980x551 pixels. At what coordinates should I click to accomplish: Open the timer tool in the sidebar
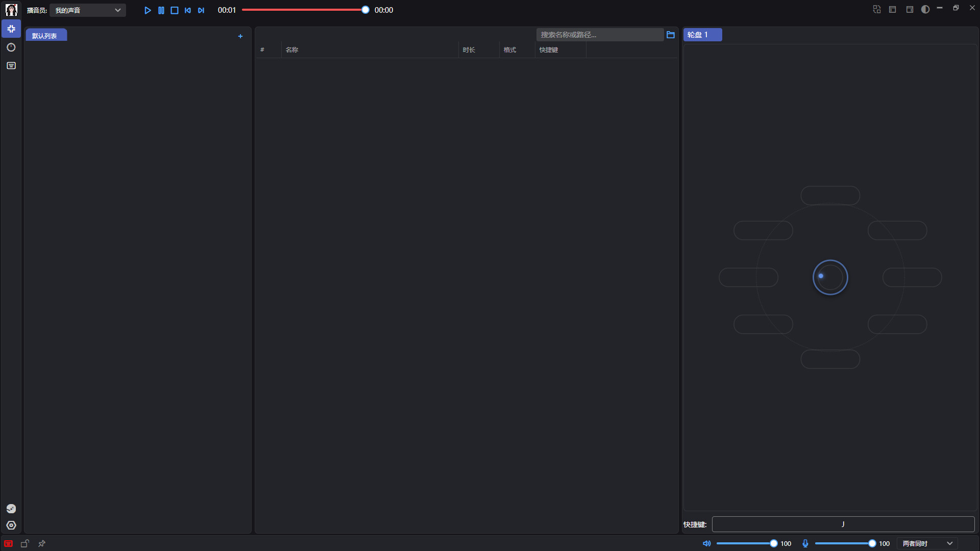11,47
